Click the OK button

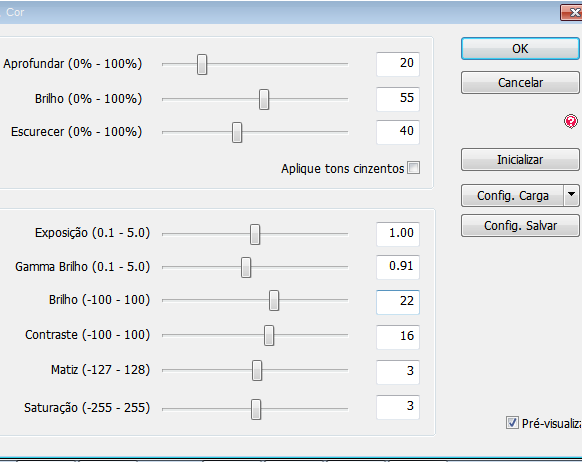pyautogui.click(x=520, y=49)
